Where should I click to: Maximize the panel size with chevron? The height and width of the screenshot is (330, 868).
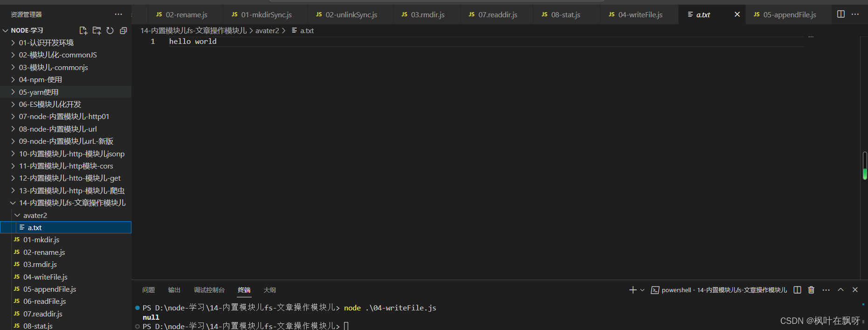841,290
